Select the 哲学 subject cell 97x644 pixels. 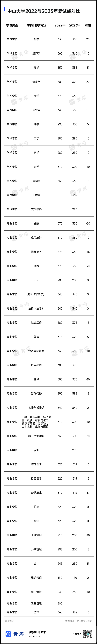click(36, 39)
